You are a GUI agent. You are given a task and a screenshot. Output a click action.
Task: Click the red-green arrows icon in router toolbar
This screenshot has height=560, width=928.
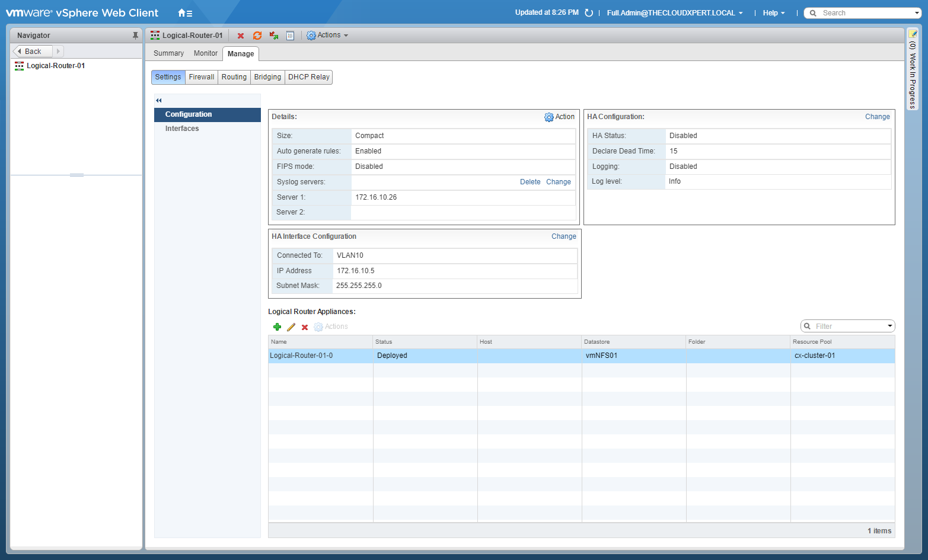(274, 36)
